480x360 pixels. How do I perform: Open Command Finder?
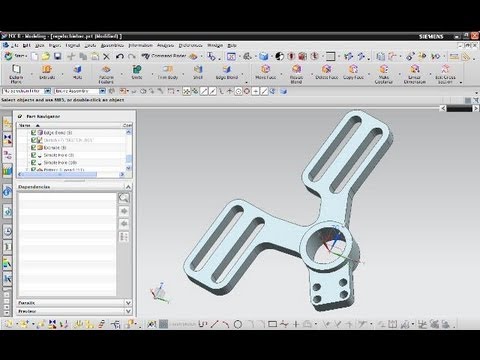tap(164, 56)
